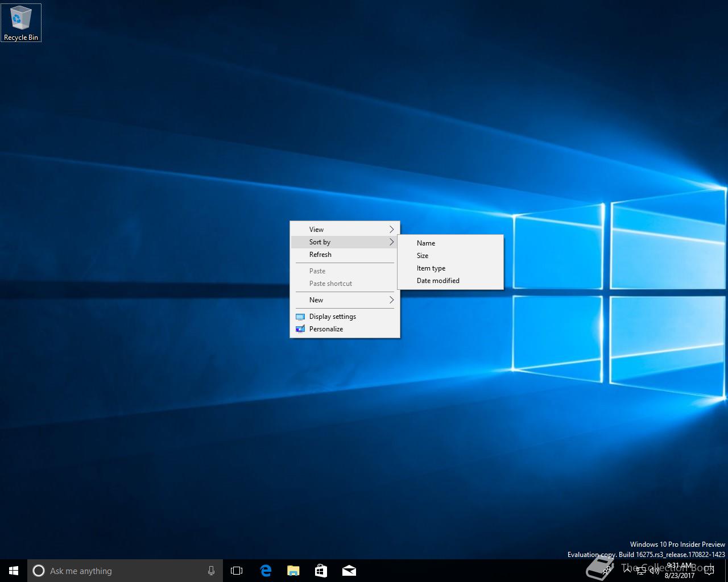The image size is (728, 582).
Task: Open the Windows Start menu
Action: [14, 571]
